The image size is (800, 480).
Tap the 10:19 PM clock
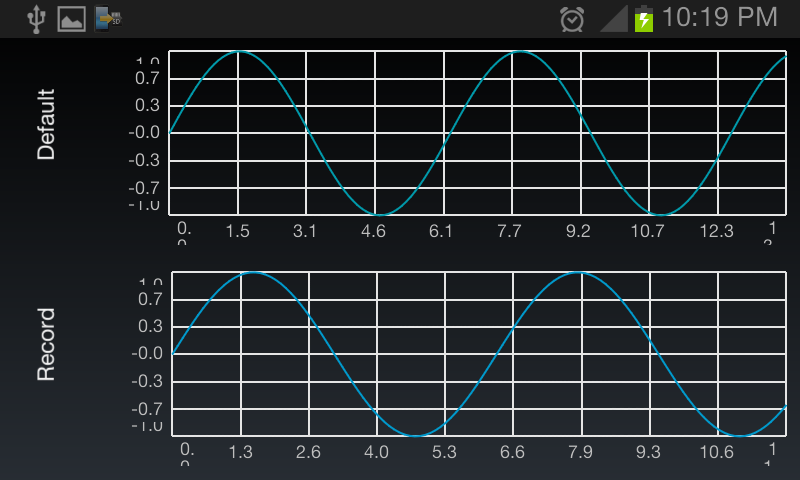pos(720,17)
